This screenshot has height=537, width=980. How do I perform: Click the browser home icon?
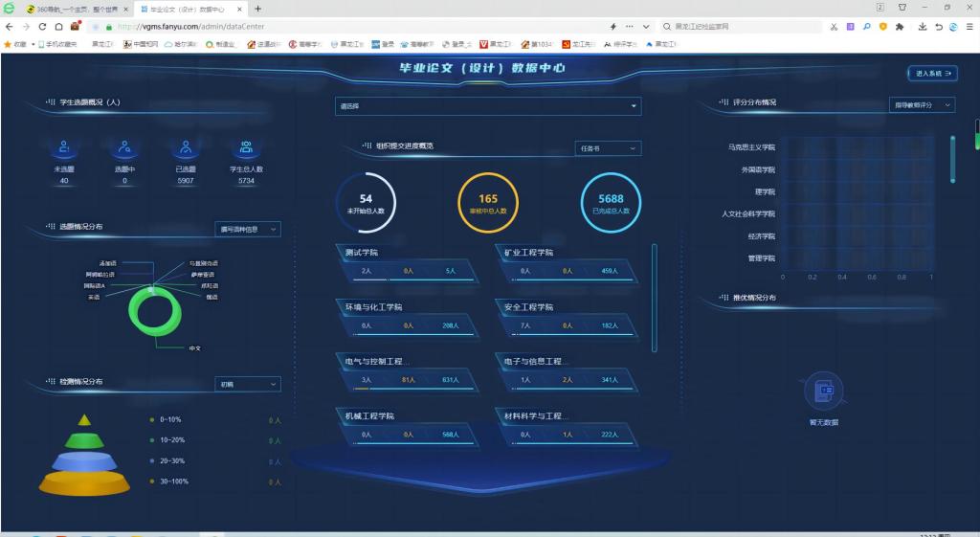59,27
